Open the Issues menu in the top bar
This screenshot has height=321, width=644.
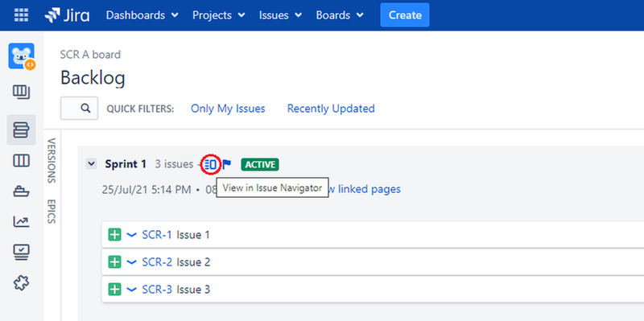point(280,15)
